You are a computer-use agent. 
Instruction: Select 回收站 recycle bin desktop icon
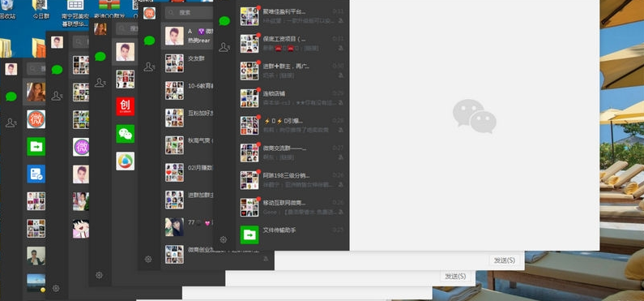pyautogui.click(x=7, y=10)
